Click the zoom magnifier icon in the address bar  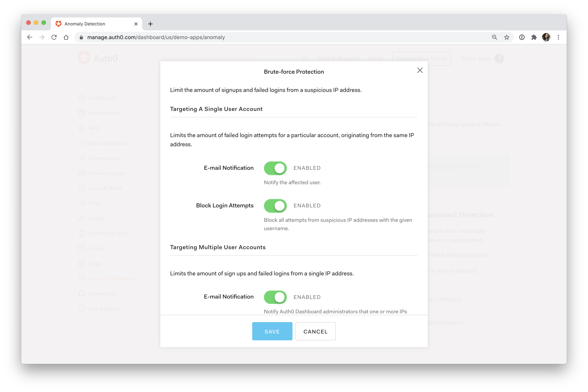(x=494, y=37)
